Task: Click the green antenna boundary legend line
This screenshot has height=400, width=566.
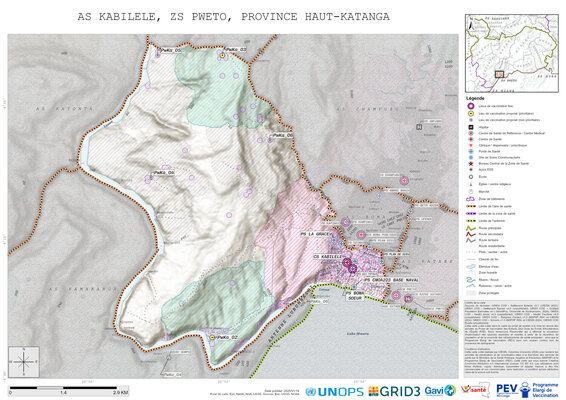Action: 471,221
